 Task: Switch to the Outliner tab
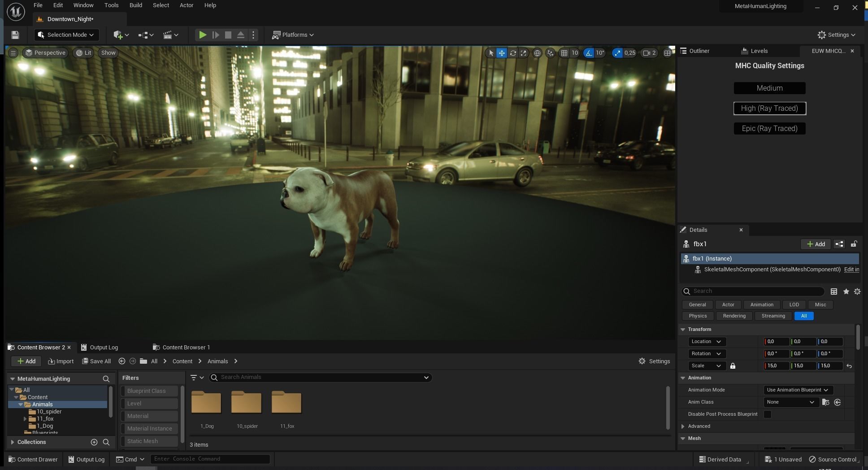point(695,51)
